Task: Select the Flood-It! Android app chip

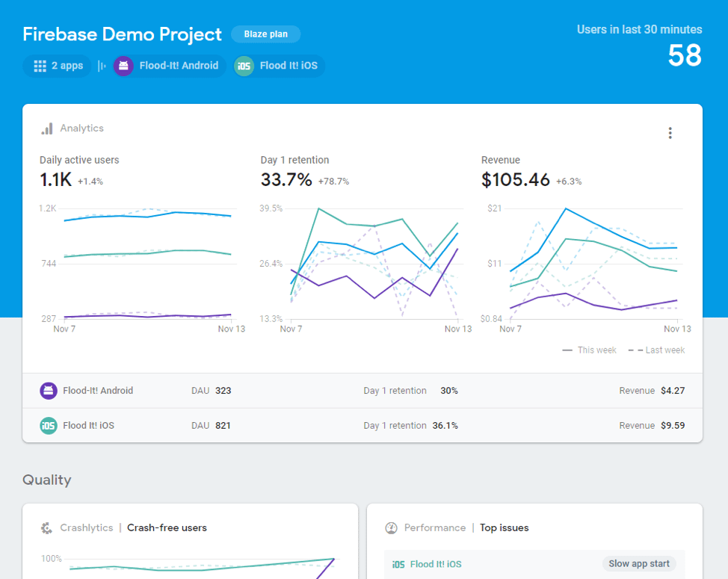Action: point(170,66)
